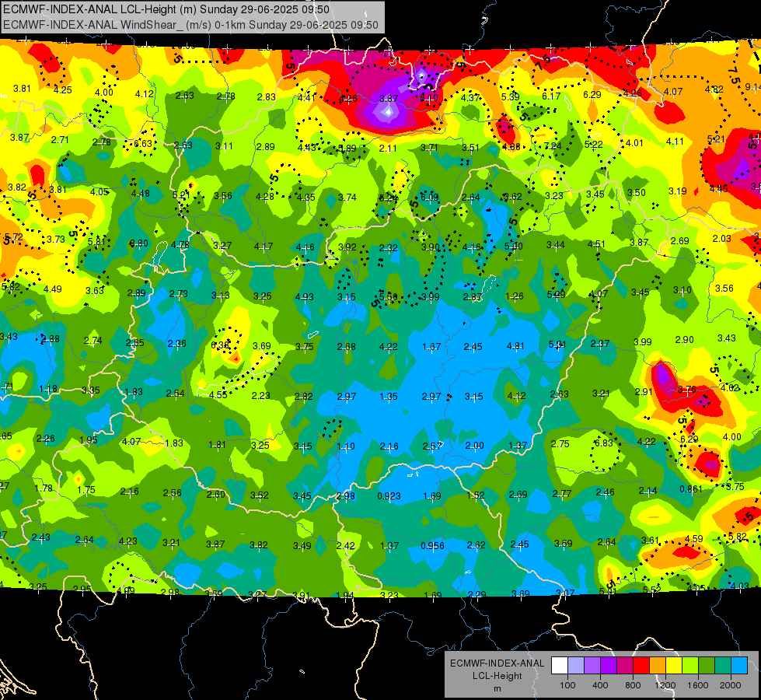This screenshot has height=700, width=761.
Task: Click the wind shear value 6.38
Action: [220, 345]
